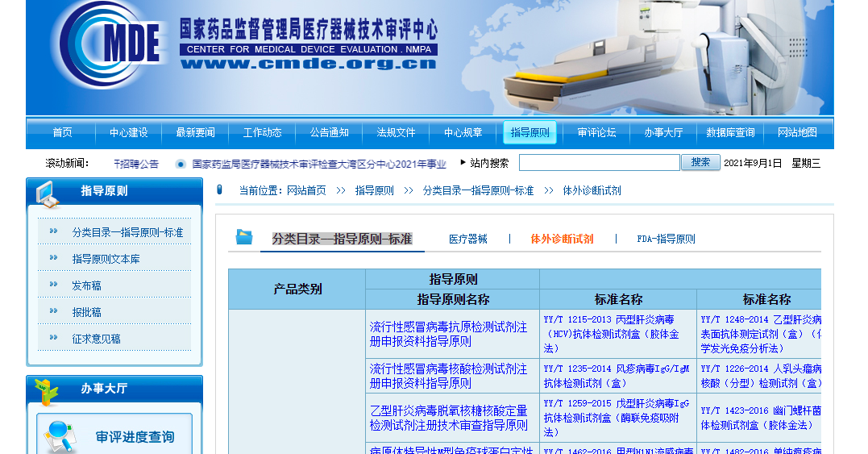Open 流行性感冒病毒抗原检测试剂 guideline link

point(448,334)
